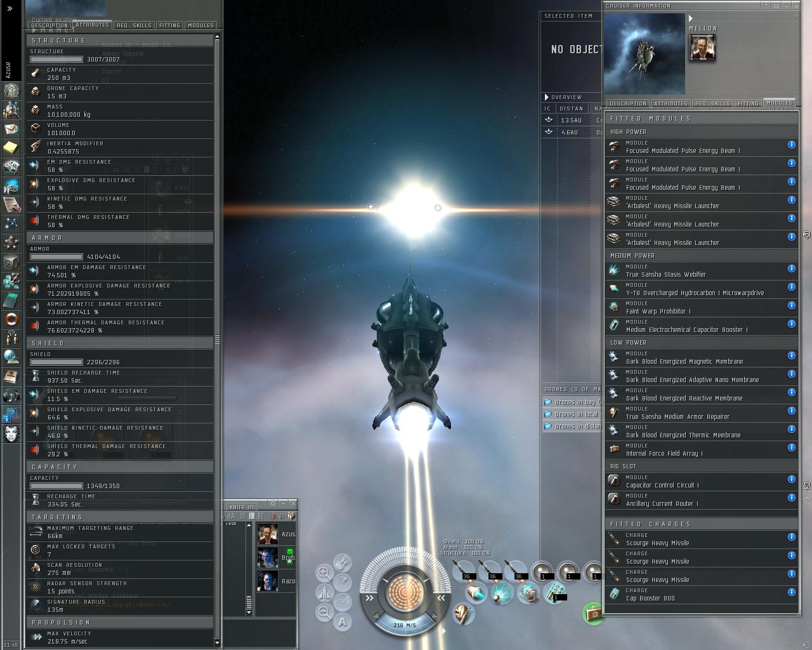Show info for 'Scourge Heavy Missile' first charge
The image size is (812, 650).
792,537
